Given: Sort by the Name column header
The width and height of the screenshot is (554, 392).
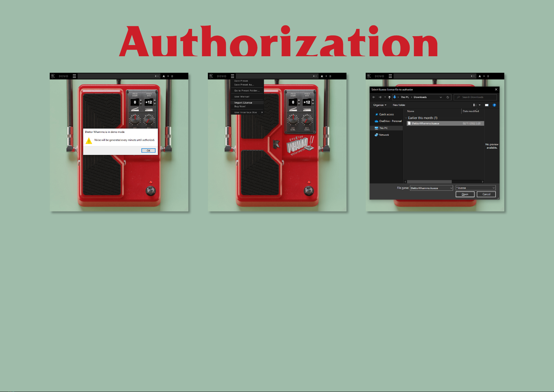Looking at the screenshot, I should pyautogui.click(x=411, y=111).
